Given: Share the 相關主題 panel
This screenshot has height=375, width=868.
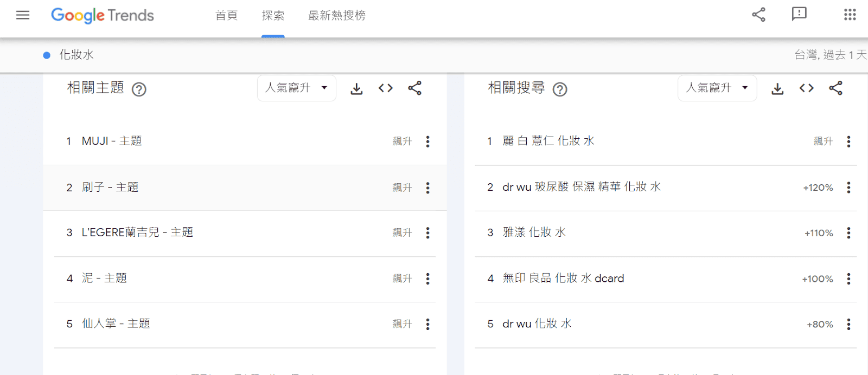Looking at the screenshot, I should [415, 88].
